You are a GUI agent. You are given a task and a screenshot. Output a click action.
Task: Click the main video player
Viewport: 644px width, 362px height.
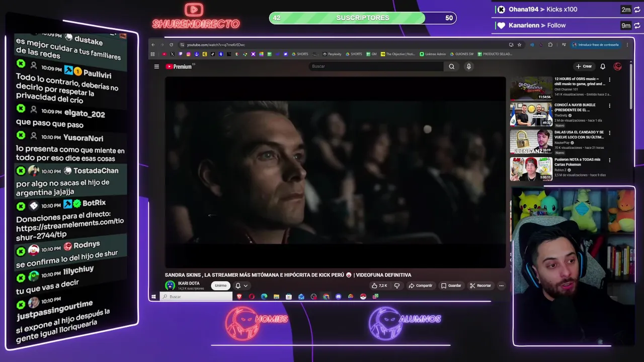click(335, 172)
